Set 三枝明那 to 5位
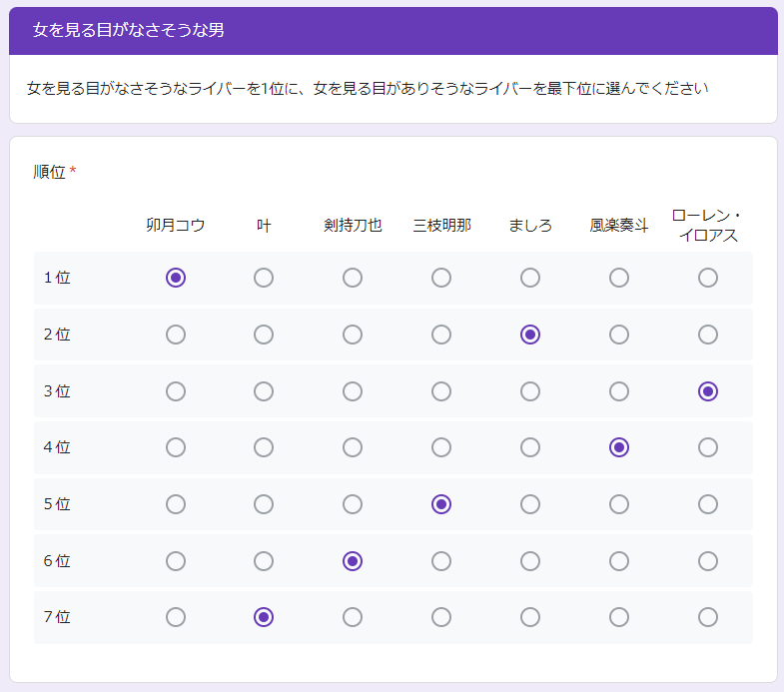The height and width of the screenshot is (692, 784). pos(441,504)
